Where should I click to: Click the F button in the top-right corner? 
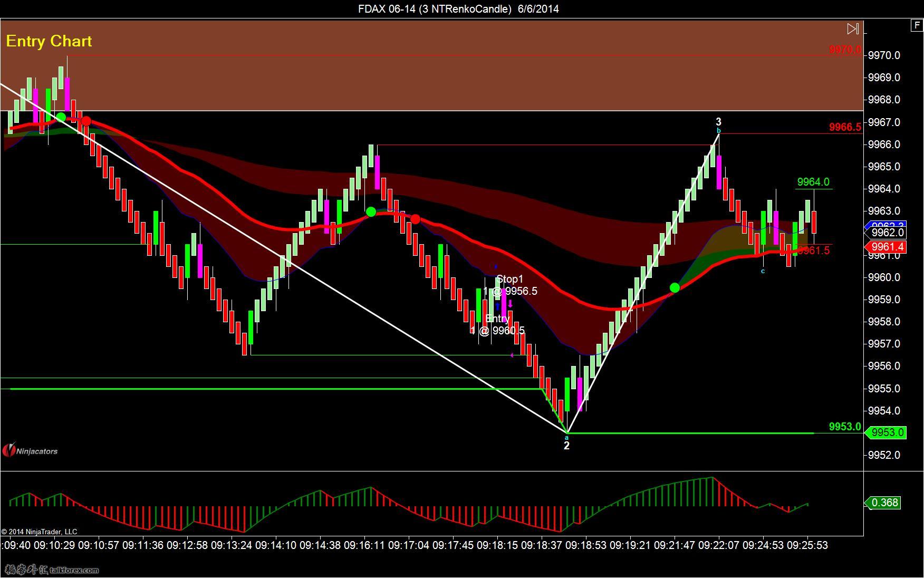coord(917,25)
